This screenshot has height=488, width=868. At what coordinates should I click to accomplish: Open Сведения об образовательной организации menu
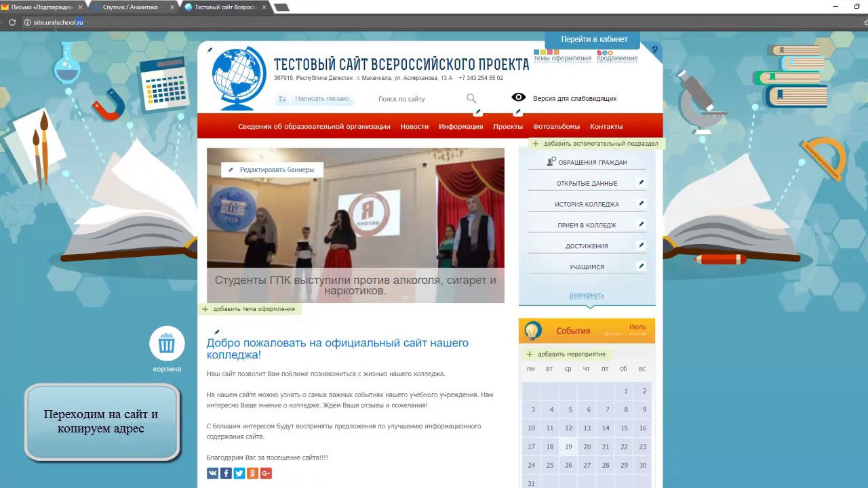click(314, 126)
